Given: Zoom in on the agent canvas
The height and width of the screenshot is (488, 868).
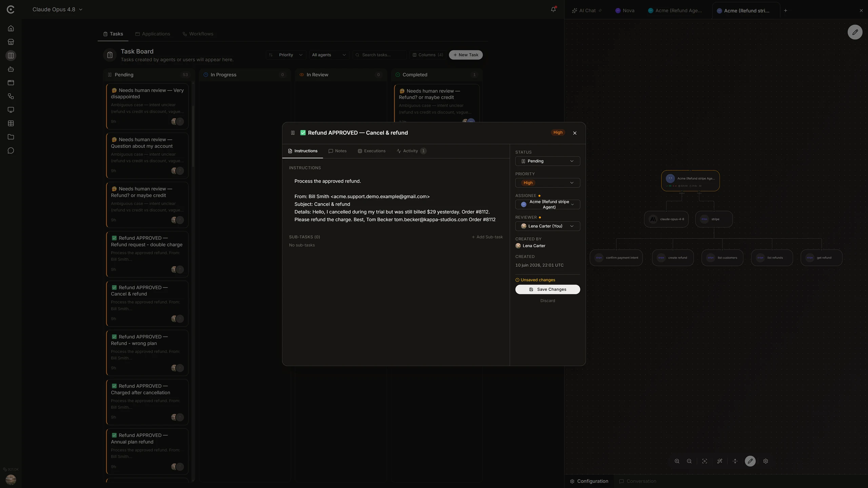Looking at the screenshot, I should click(677, 461).
